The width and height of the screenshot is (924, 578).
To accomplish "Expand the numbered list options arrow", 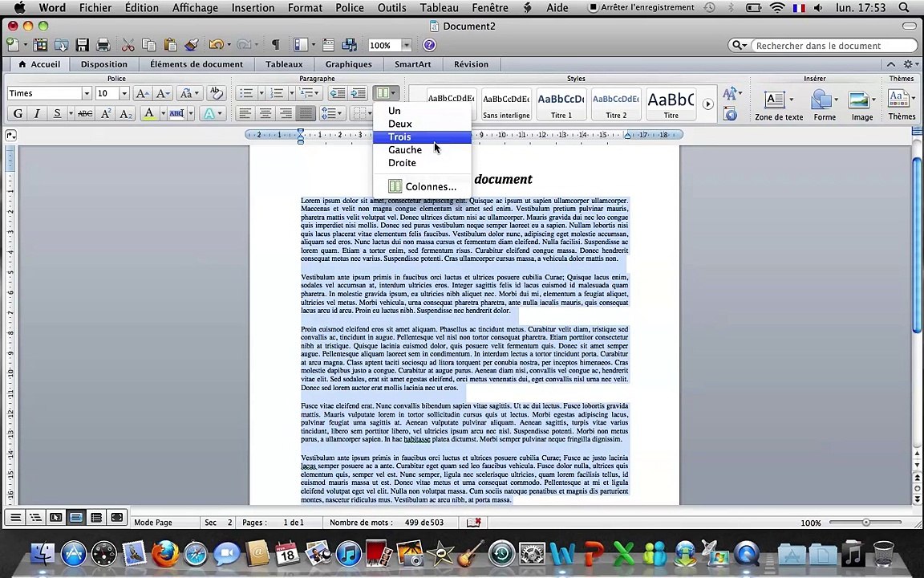I will tap(291, 93).
